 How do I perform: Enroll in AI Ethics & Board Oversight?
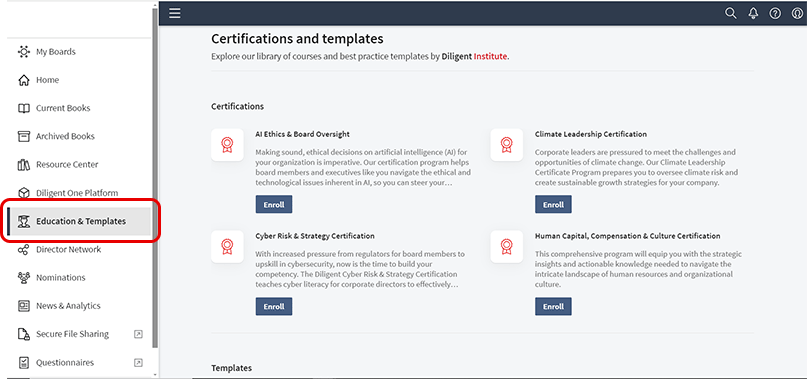click(274, 204)
